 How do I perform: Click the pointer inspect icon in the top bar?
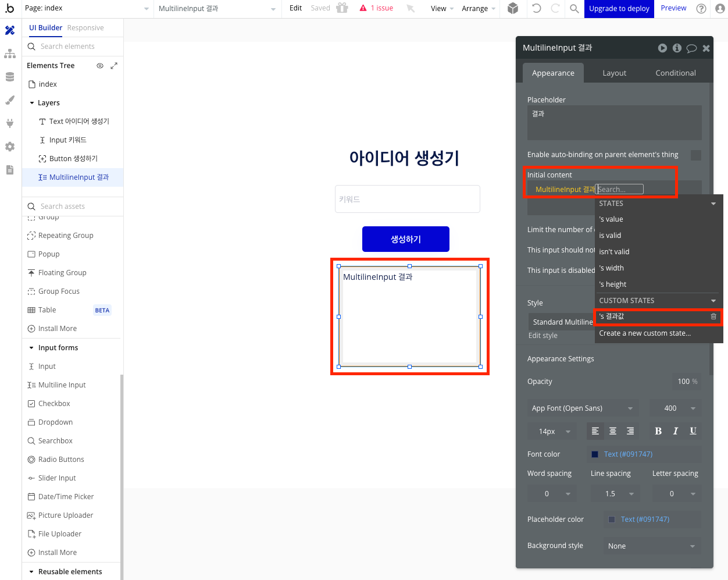(411, 8)
